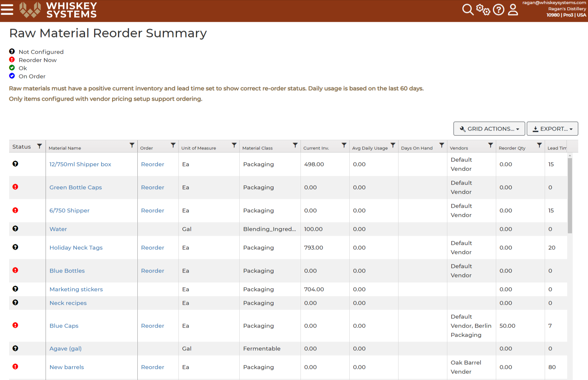Open the Export dropdown
Screen dimensions: 588x380
(x=552, y=129)
